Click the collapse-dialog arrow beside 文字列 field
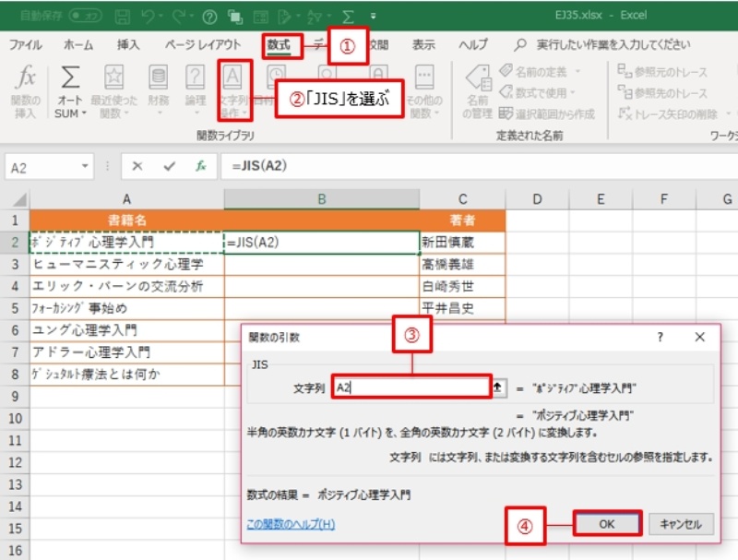This screenshot has width=738, height=560. coord(498,387)
